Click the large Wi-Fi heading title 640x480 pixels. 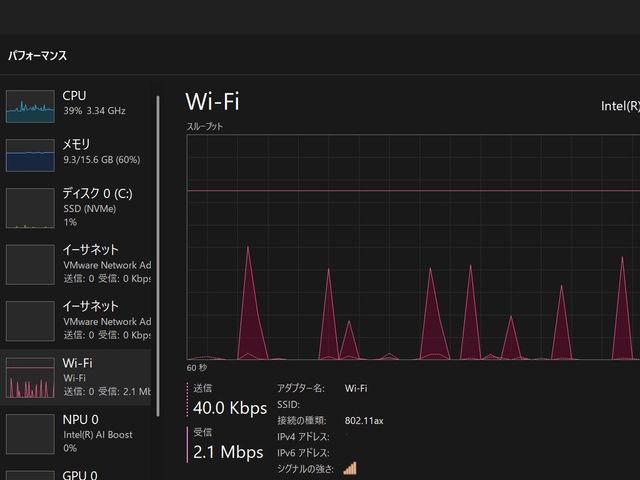click(212, 102)
